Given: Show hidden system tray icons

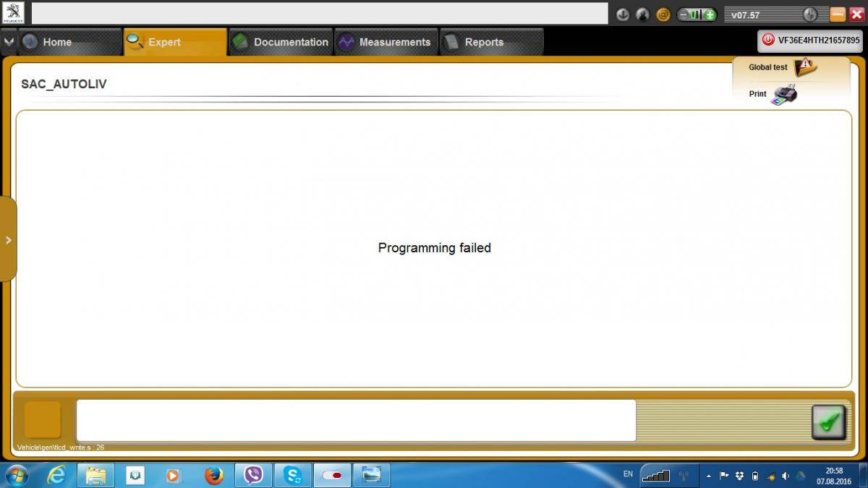Looking at the screenshot, I should tap(709, 476).
